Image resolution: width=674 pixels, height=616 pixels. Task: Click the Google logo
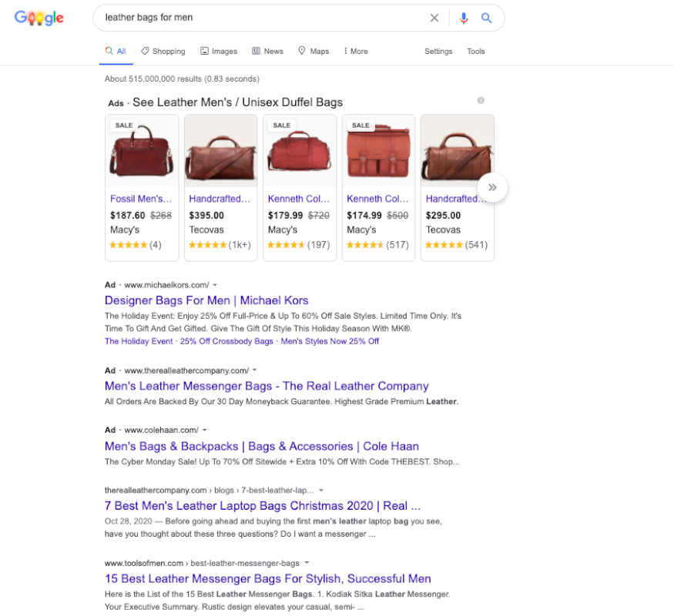pos(38,17)
